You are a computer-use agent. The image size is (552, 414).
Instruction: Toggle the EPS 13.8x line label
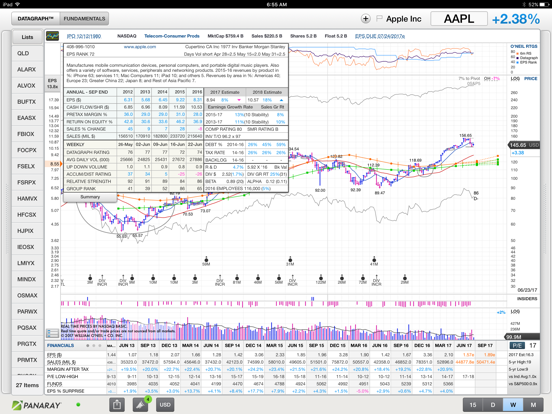tap(52, 83)
